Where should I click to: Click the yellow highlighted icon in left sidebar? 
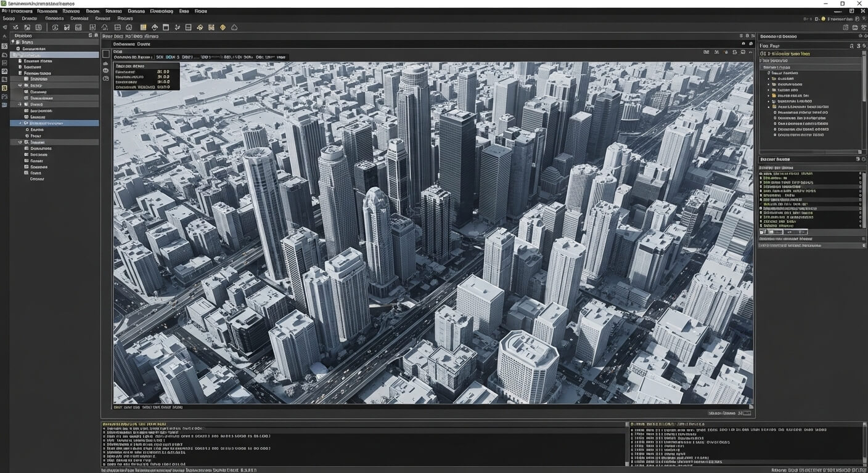point(5,88)
